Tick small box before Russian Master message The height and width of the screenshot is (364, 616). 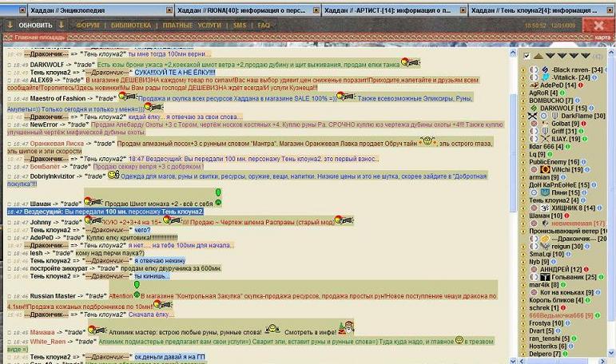(x=10, y=296)
